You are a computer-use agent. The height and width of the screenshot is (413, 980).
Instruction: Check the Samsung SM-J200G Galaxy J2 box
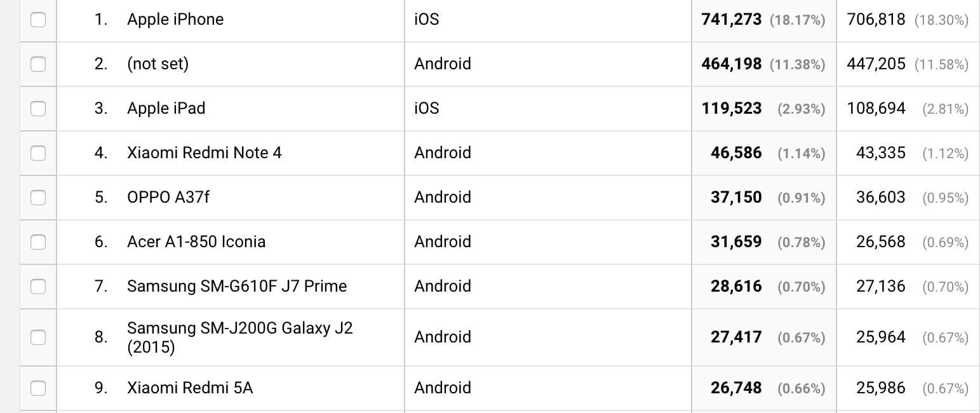coord(38,337)
